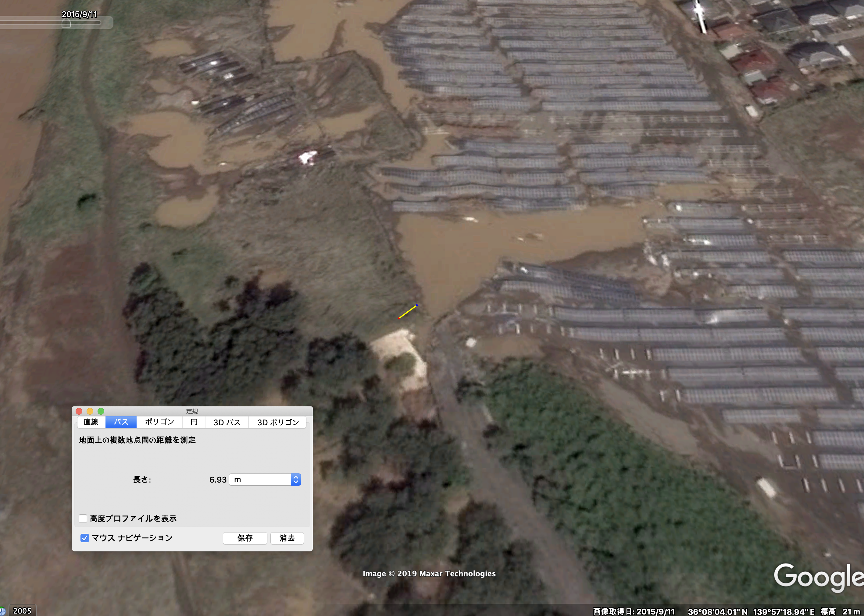Switch to the 円 tab

click(x=194, y=422)
